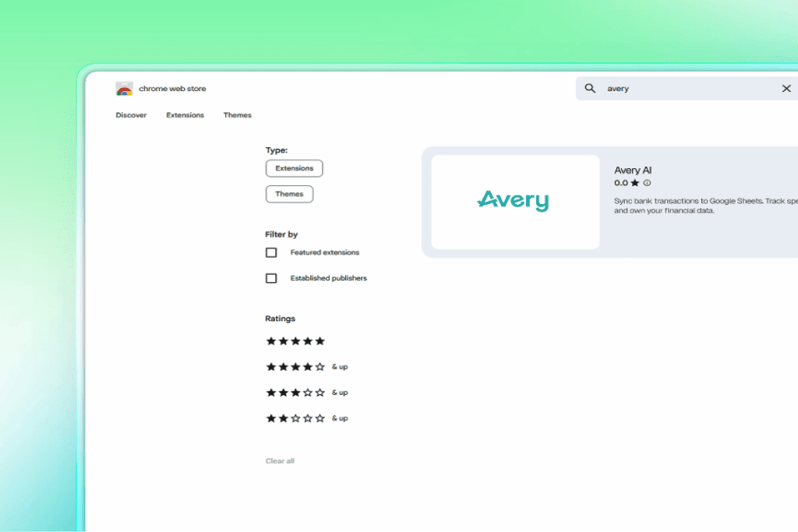Select the three stars & up filter

tap(307, 393)
